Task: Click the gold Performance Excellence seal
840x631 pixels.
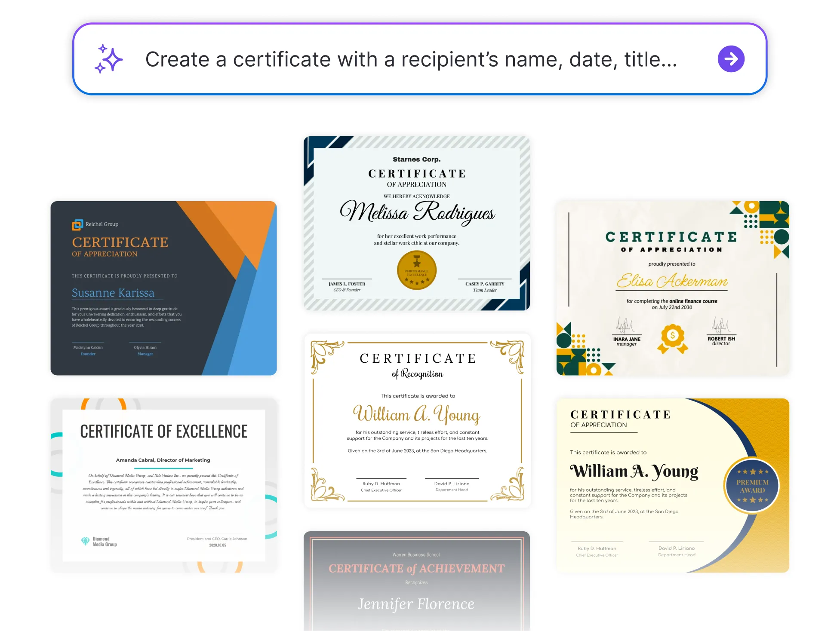Action: pyautogui.click(x=416, y=270)
